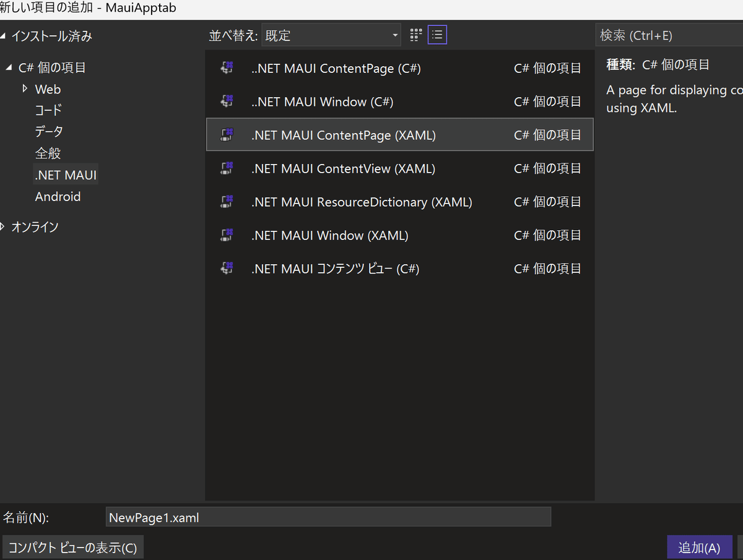Click the インストール済み label
This screenshot has height=560, width=743.
point(52,37)
